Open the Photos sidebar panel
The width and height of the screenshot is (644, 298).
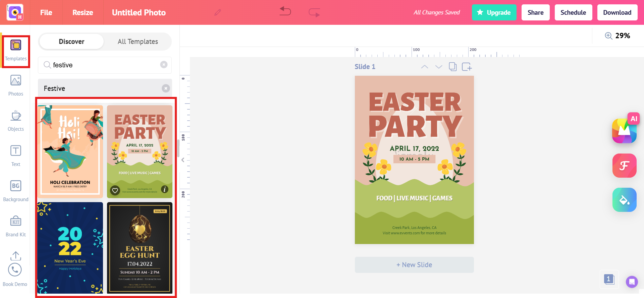click(16, 86)
